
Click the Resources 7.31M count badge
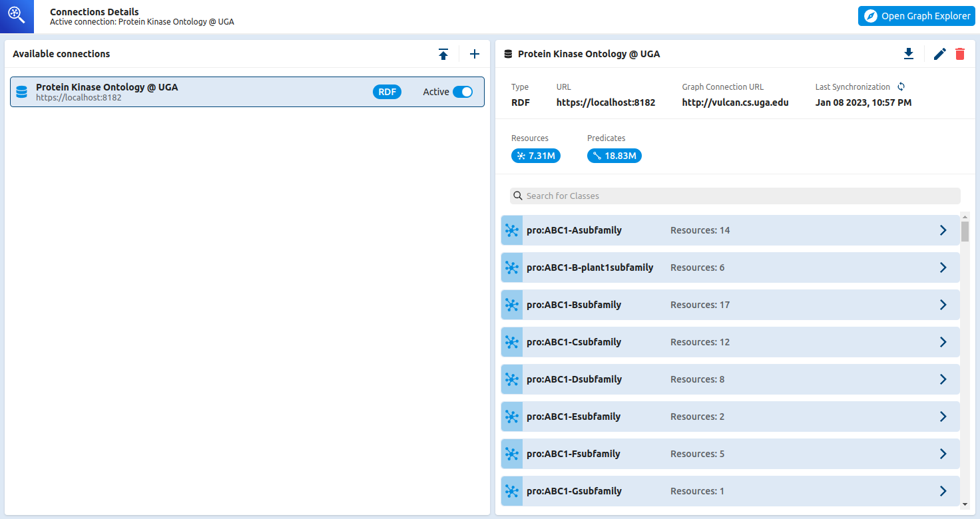[536, 156]
